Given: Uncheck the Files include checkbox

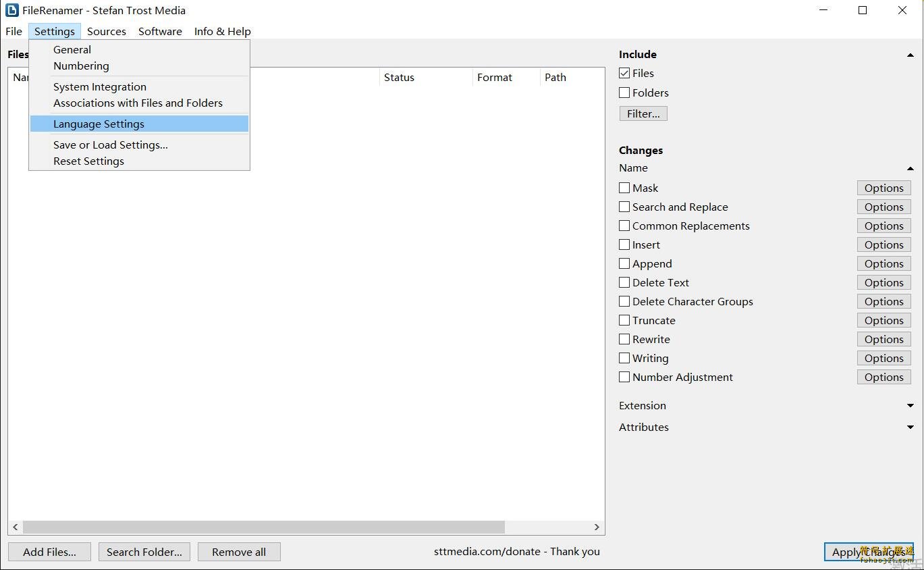Looking at the screenshot, I should [x=624, y=74].
